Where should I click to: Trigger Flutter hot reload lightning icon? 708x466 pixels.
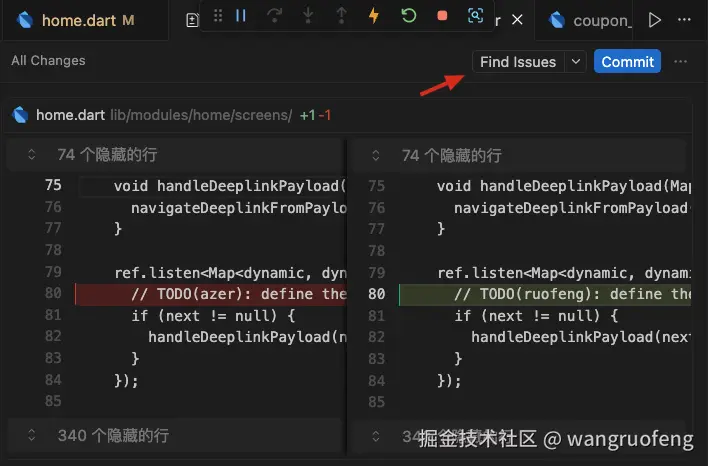click(374, 16)
